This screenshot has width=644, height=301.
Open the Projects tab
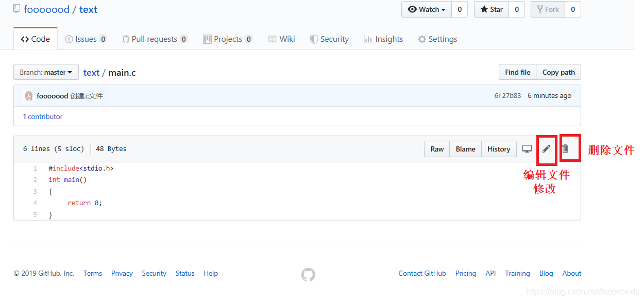tap(228, 39)
